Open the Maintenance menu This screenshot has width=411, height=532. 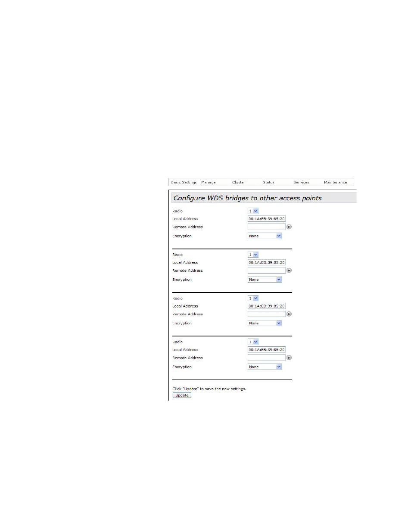(336, 182)
